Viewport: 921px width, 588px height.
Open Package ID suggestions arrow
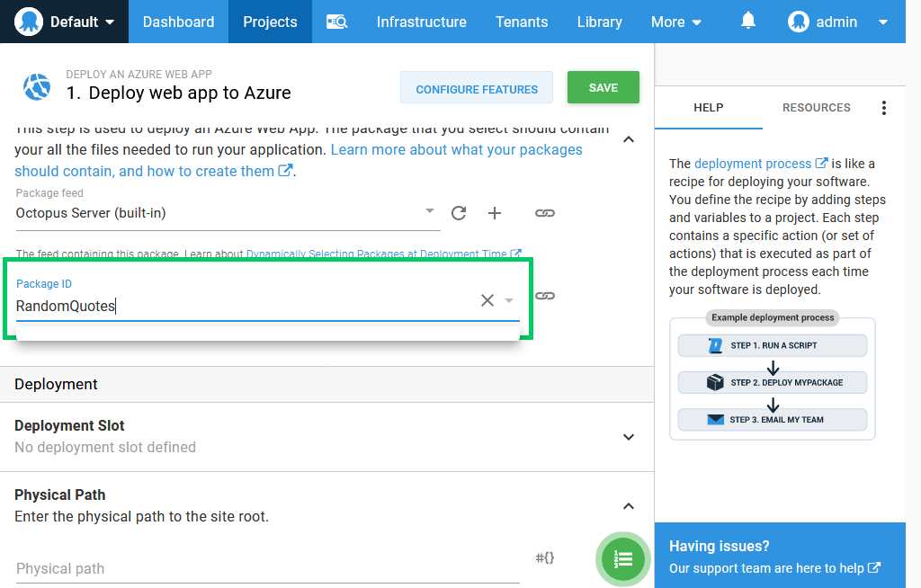point(509,300)
